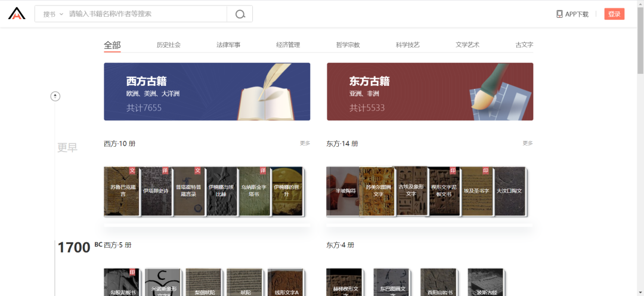The width and height of the screenshot is (644, 296).
Task: Click the site logo icon
Action: tap(17, 14)
